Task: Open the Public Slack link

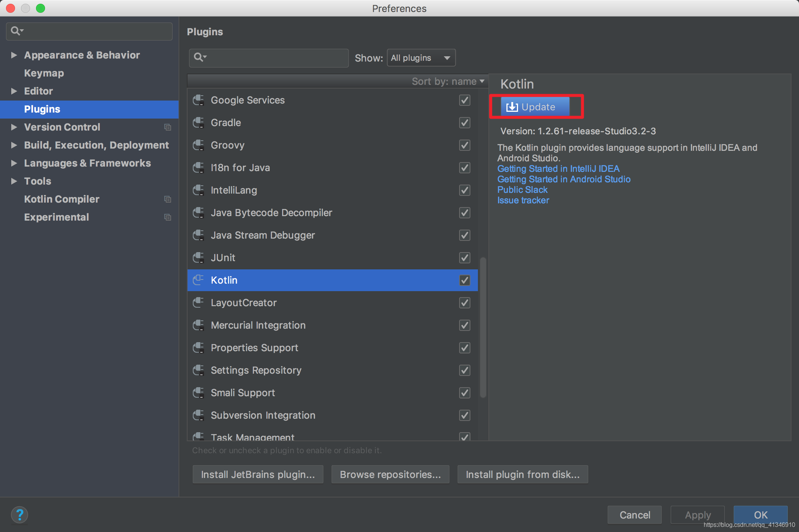Action: [x=522, y=190]
